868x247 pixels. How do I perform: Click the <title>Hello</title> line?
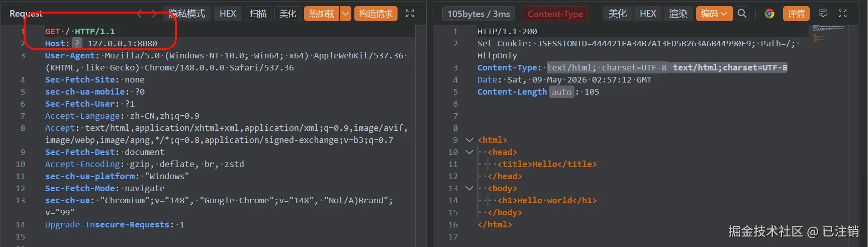(x=547, y=164)
